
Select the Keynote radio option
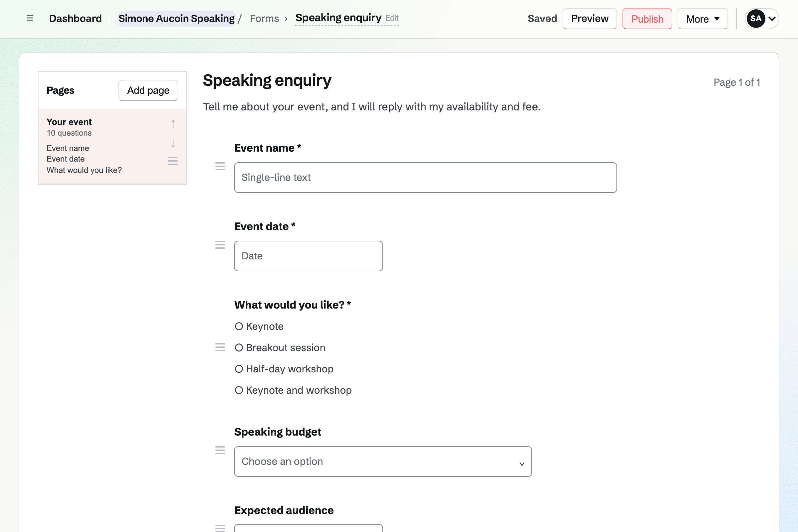click(x=239, y=327)
